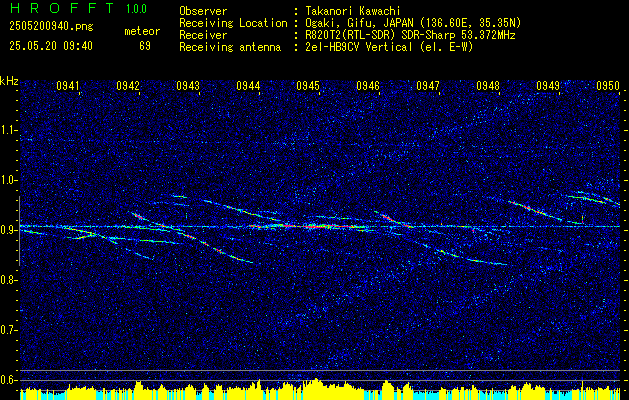Click the 0949 time marker
The width and height of the screenshot is (629, 400).
point(548,85)
